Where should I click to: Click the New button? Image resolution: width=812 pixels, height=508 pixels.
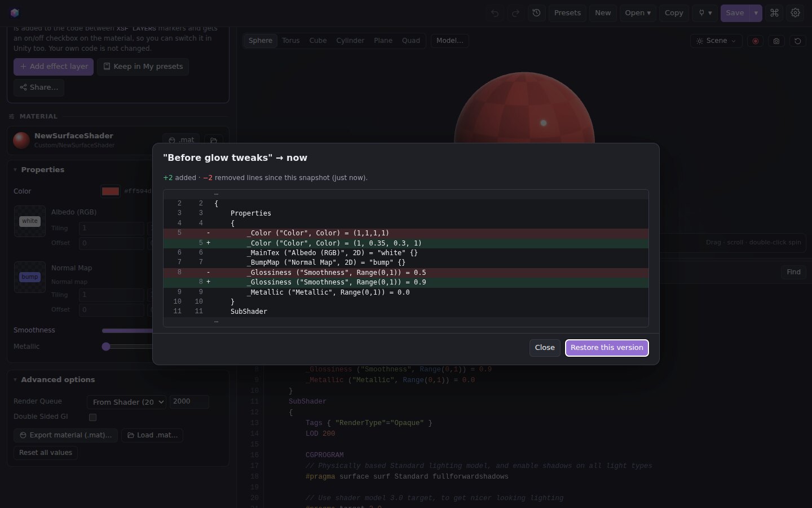click(x=603, y=13)
